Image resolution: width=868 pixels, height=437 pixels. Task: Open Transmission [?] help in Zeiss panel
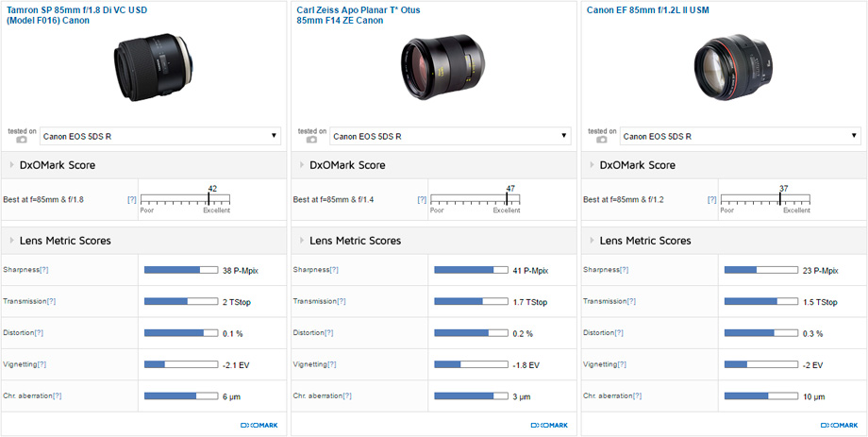[x=341, y=301]
